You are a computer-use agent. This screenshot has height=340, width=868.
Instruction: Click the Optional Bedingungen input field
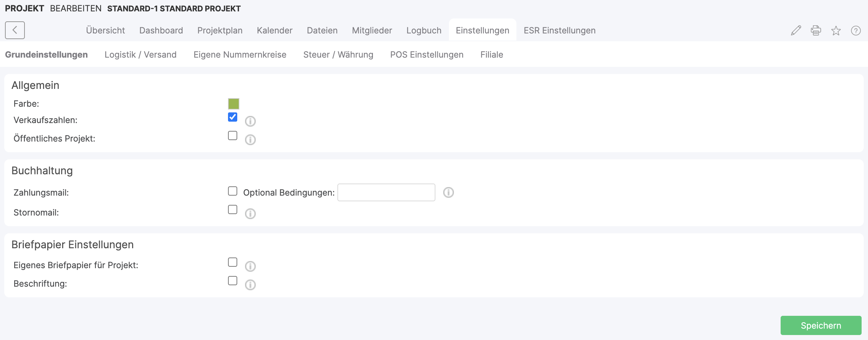point(386,192)
